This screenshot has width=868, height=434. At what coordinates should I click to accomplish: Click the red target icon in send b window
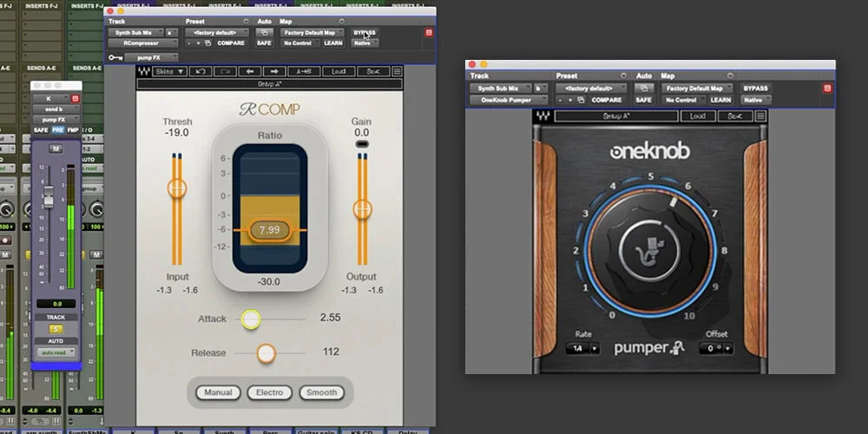[76, 99]
